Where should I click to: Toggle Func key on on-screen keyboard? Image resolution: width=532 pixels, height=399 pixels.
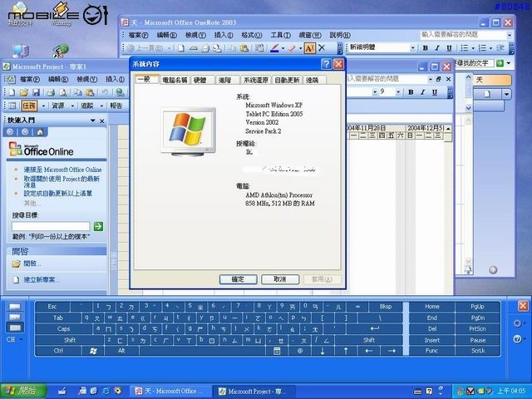click(431, 351)
